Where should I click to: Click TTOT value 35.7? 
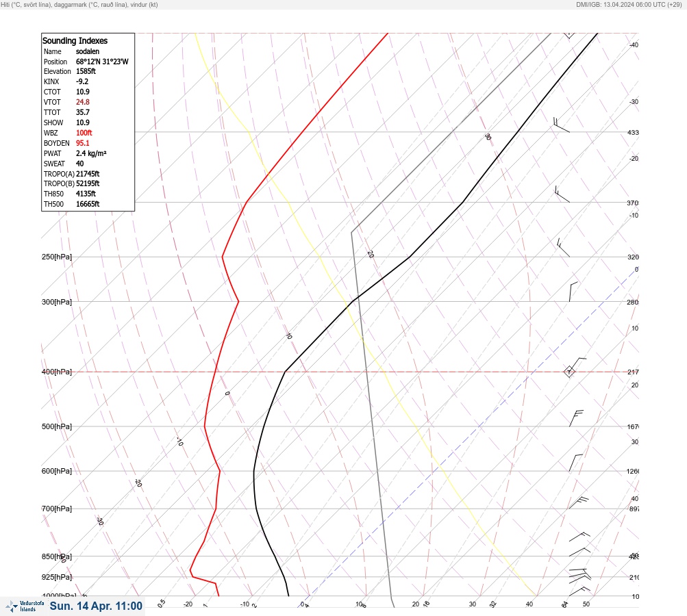coord(83,112)
